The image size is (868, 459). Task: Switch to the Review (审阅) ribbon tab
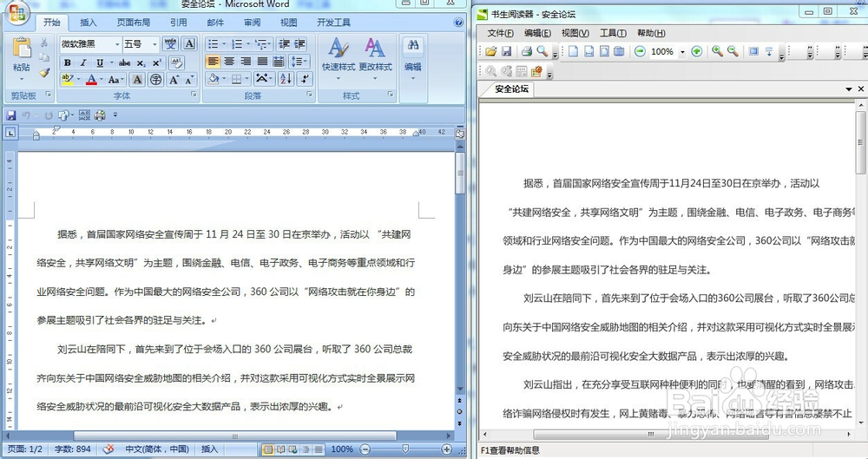pos(252,23)
